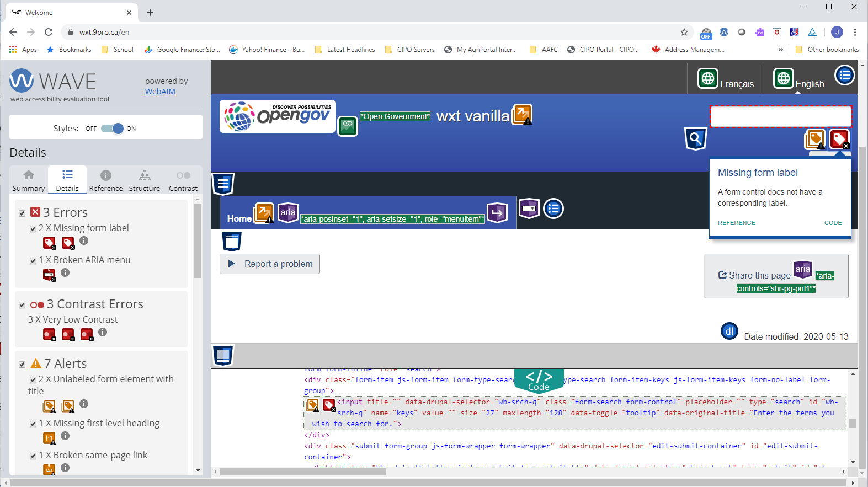Click the ARIA icon in Share this page

(803, 269)
